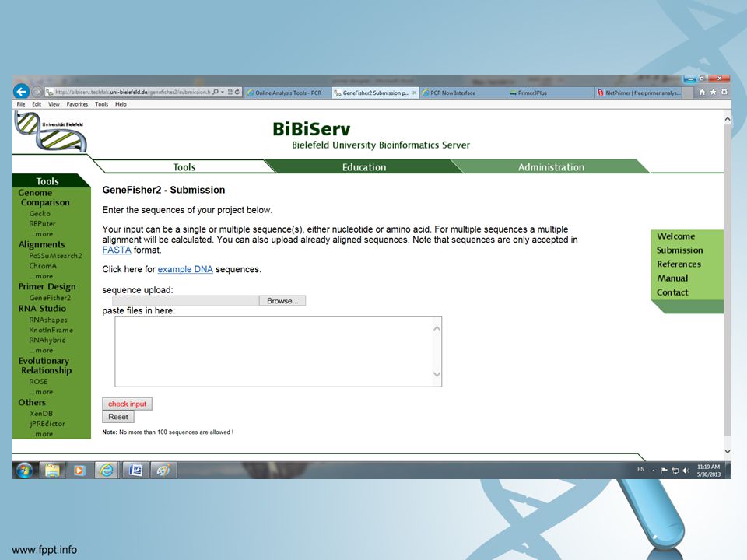Click the network tray icon
747x560 pixels.
(x=675, y=471)
